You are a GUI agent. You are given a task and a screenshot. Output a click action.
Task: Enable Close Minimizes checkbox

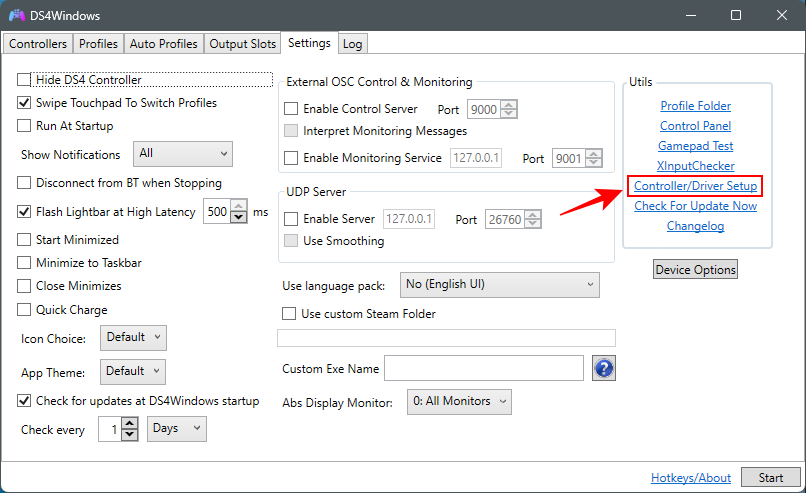click(x=24, y=286)
